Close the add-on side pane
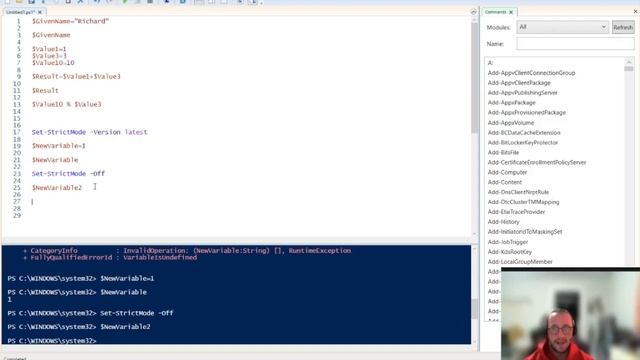This screenshot has width=640, height=360. (636, 11)
